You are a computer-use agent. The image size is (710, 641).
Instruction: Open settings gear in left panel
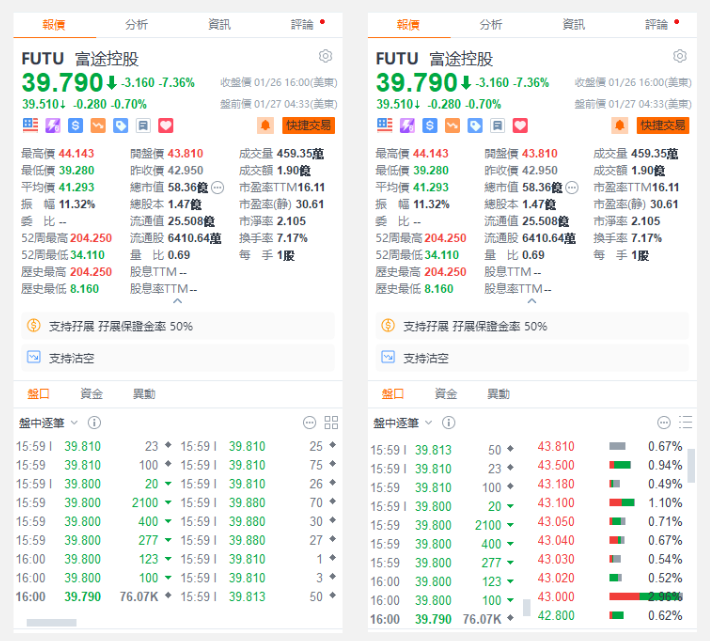point(325,56)
